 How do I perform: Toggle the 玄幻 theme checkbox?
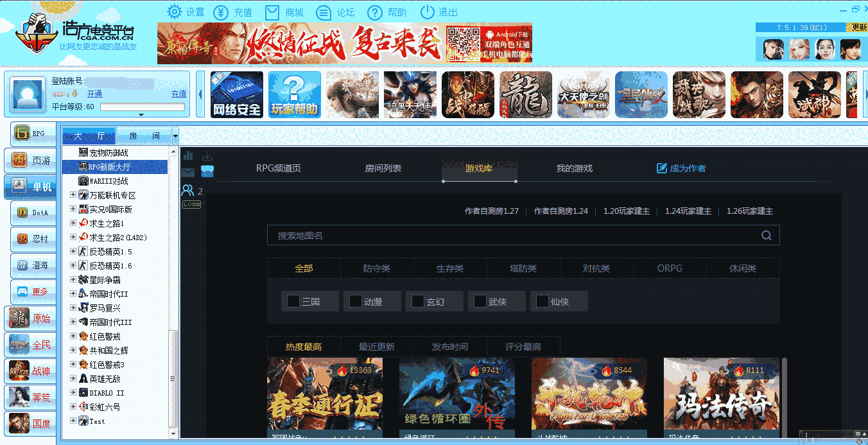[x=418, y=301]
